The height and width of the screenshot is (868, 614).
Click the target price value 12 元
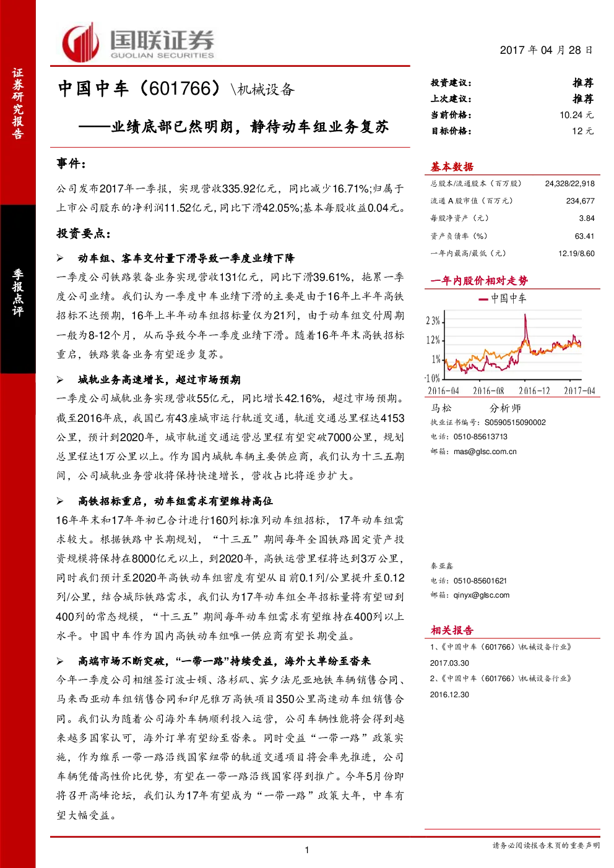pyautogui.click(x=582, y=131)
